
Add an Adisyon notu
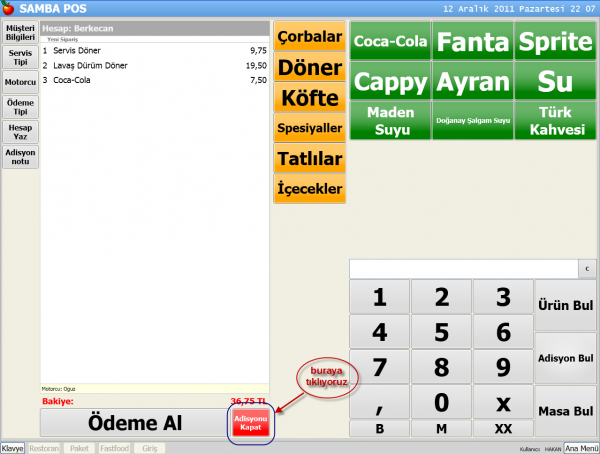[x=20, y=157]
